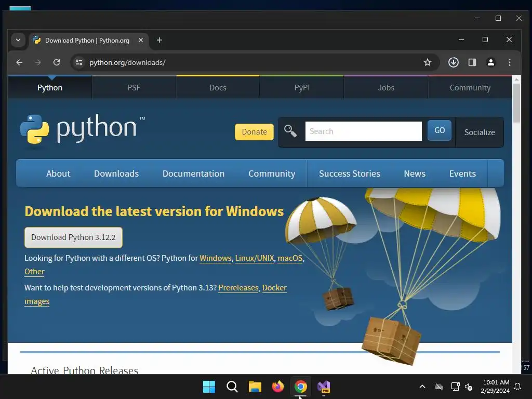The height and width of the screenshot is (399, 532).
Task: Reload the page with refresh icon
Action: tap(57, 62)
